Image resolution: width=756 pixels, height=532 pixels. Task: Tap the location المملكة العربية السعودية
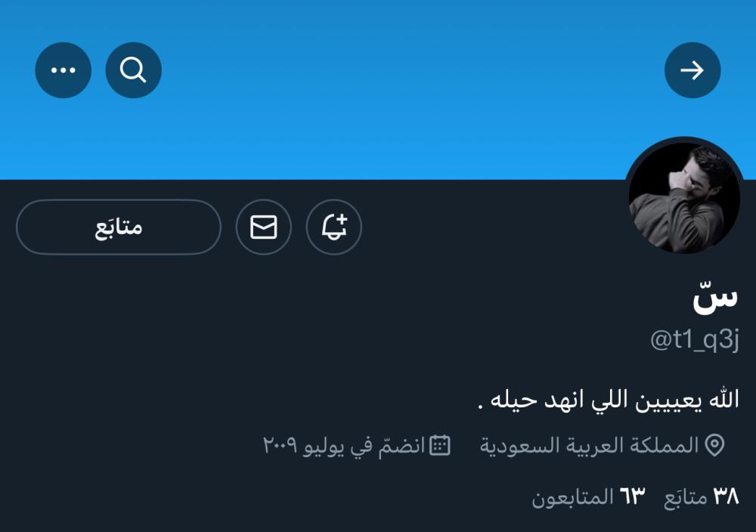[x=589, y=445]
